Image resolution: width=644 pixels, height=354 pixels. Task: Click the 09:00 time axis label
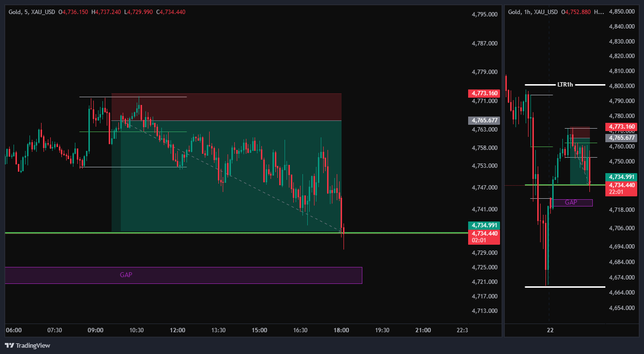[96, 330]
